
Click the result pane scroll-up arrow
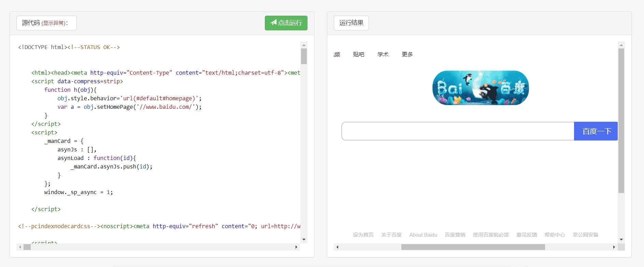(621, 45)
